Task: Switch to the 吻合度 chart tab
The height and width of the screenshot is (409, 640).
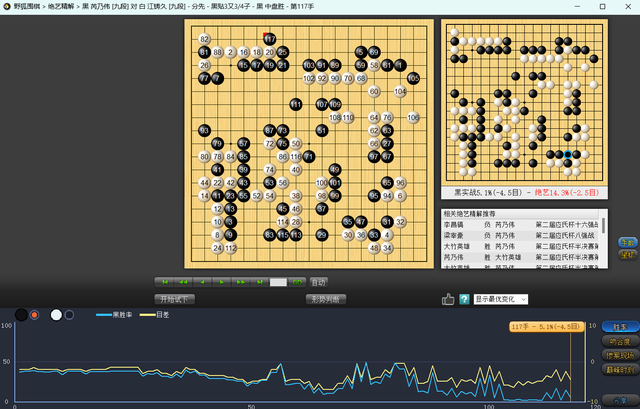Action: [x=620, y=341]
